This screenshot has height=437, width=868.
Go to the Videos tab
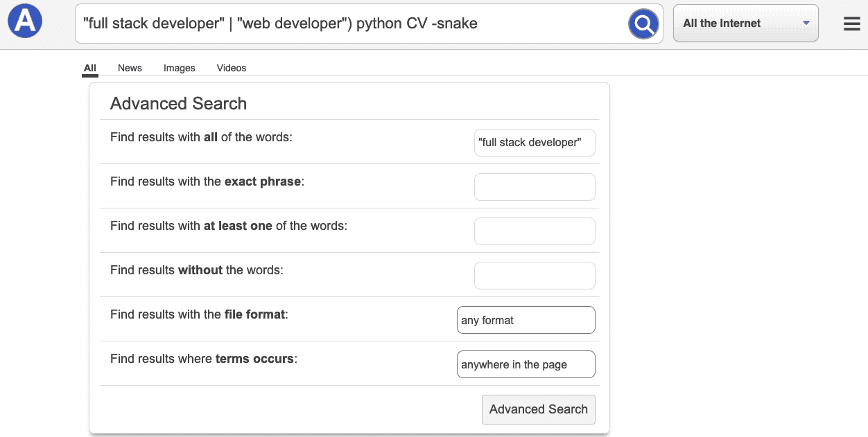tap(232, 68)
